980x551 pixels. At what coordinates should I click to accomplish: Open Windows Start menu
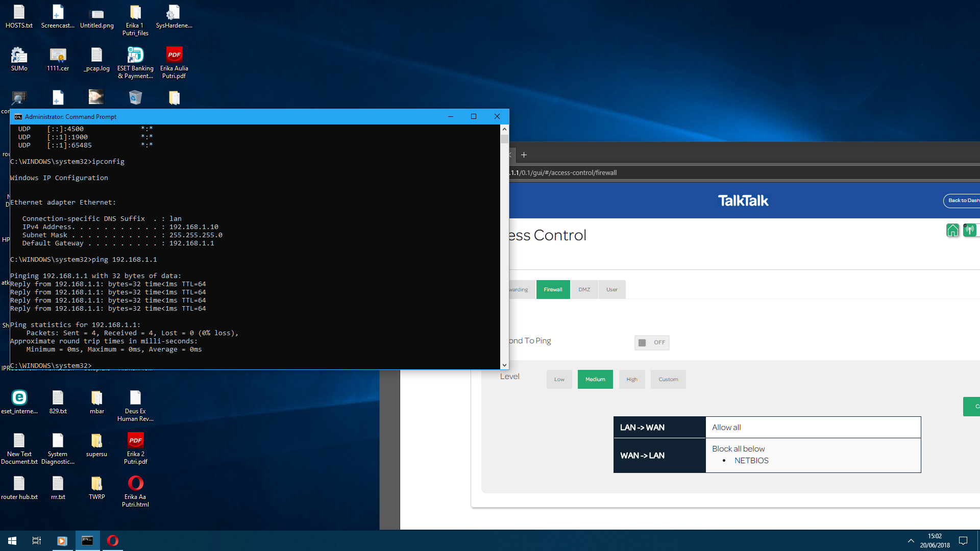(x=12, y=540)
